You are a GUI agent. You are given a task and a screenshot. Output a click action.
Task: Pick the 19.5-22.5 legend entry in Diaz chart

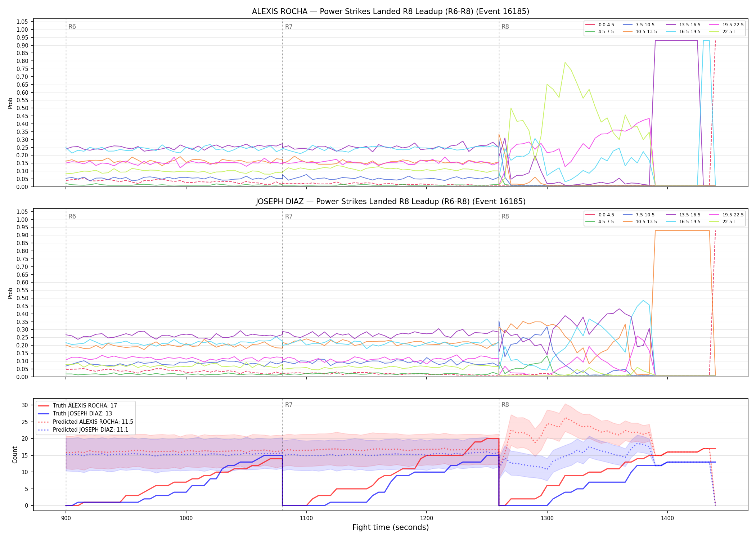pyautogui.click(x=726, y=215)
